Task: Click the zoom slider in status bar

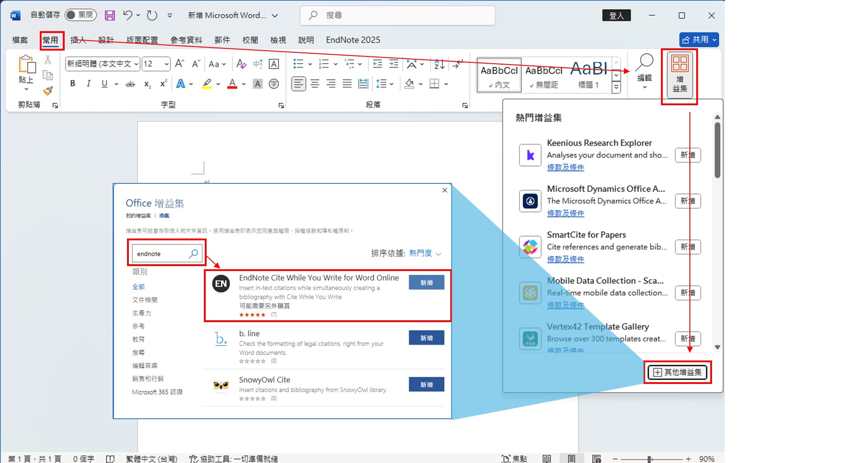Action: point(650,459)
